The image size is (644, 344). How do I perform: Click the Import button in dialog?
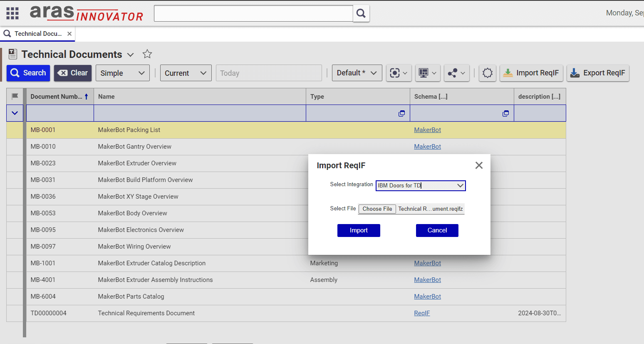click(359, 230)
